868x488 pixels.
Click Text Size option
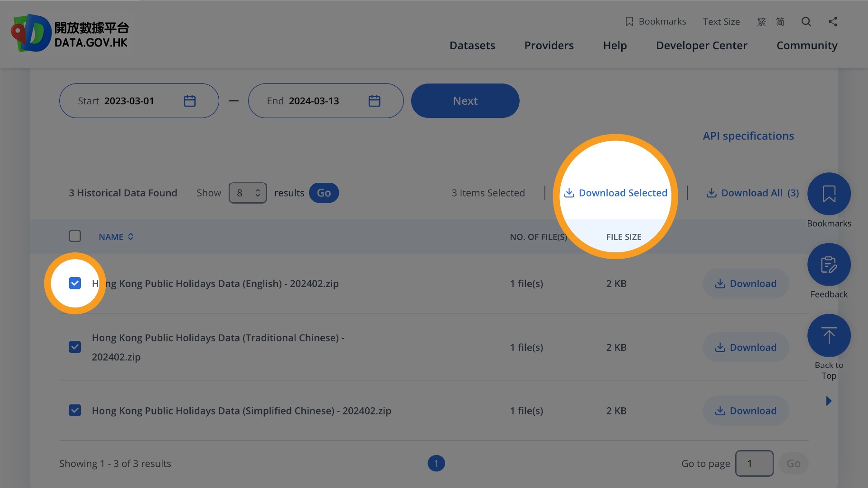721,22
